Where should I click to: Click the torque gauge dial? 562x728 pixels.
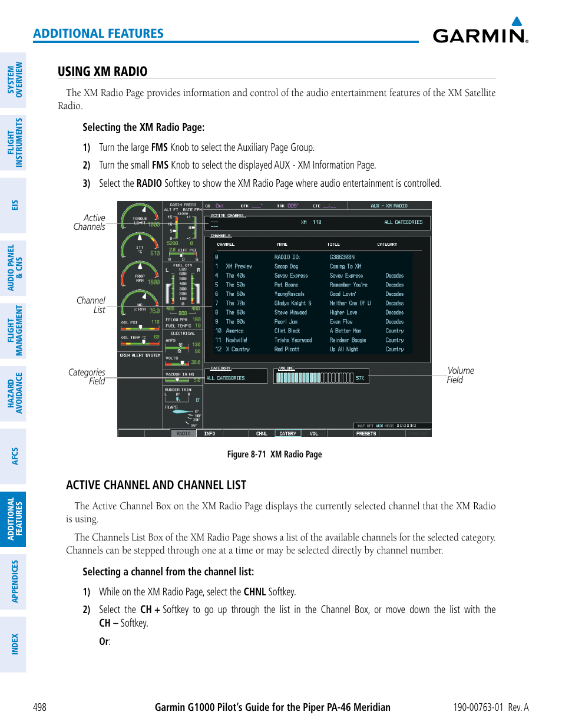coord(140,217)
